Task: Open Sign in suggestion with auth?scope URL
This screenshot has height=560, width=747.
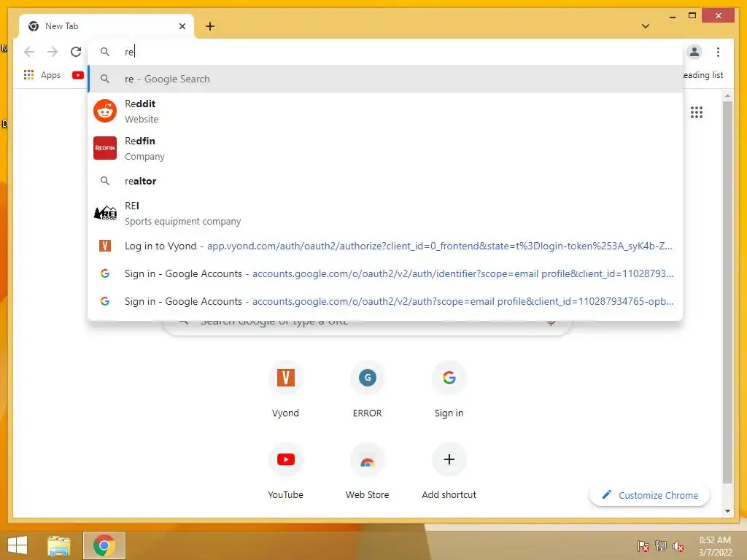Action: click(x=385, y=301)
